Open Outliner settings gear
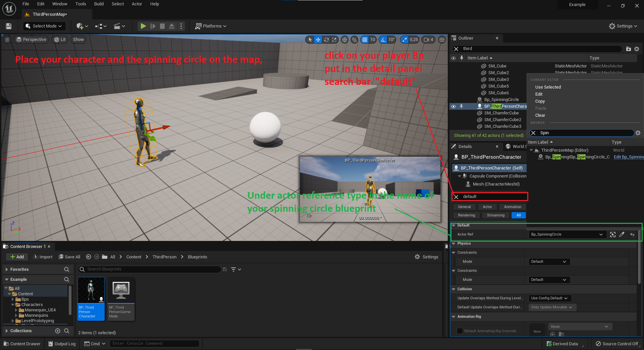 point(637,49)
